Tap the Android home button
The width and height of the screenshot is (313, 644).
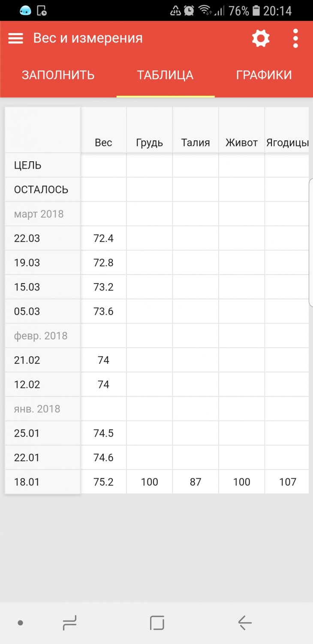157,623
